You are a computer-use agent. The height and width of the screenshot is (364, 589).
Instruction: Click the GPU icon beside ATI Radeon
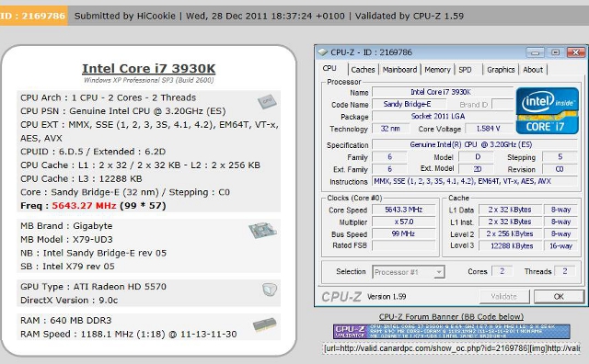click(270, 289)
